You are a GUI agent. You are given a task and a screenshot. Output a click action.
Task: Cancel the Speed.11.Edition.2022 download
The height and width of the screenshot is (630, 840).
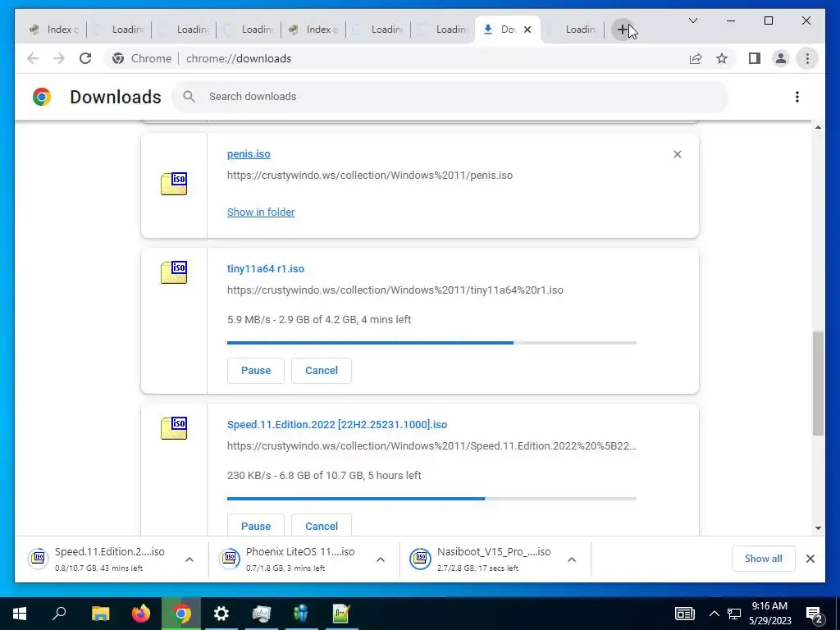322,526
